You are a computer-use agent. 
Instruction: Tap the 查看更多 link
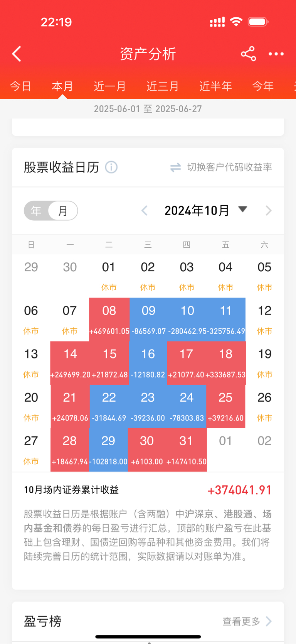click(x=241, y=621)
